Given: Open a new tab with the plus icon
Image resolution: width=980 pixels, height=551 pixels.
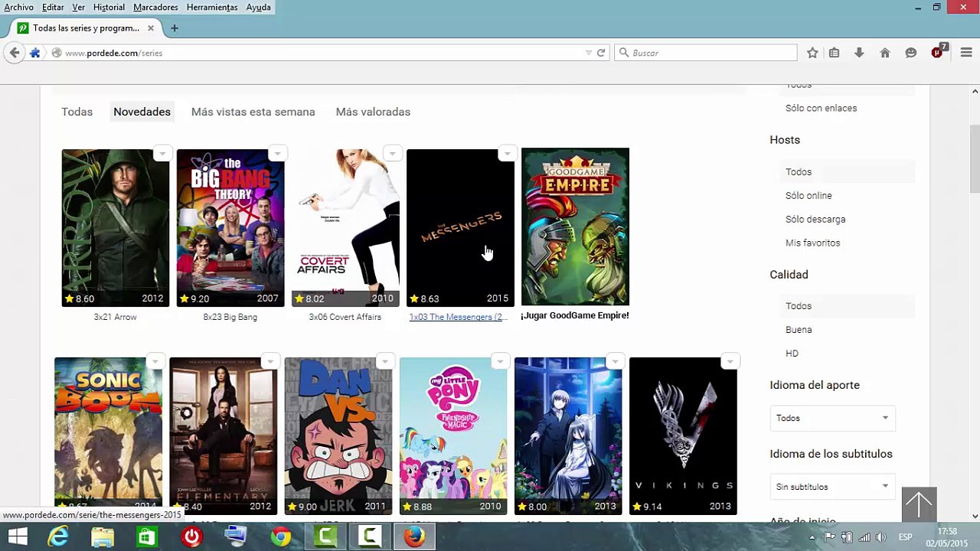Looking at the screenshot, I should pyautogui.click(x=175, y=28).
